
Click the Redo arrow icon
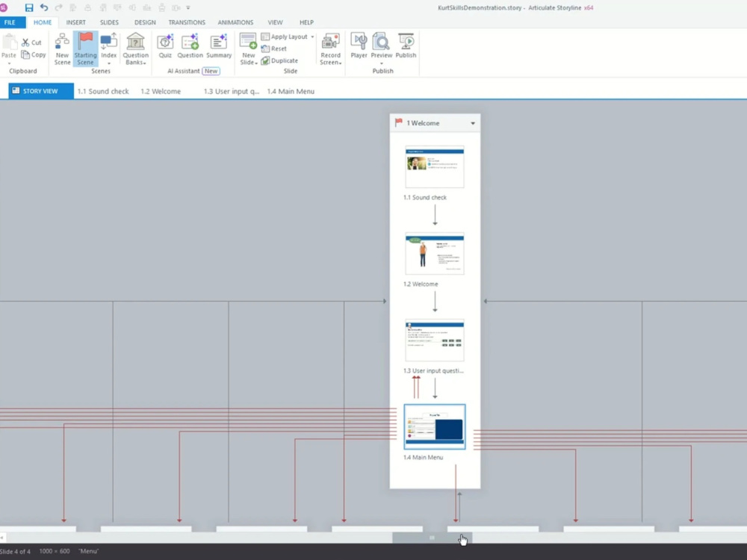(58, 7)
